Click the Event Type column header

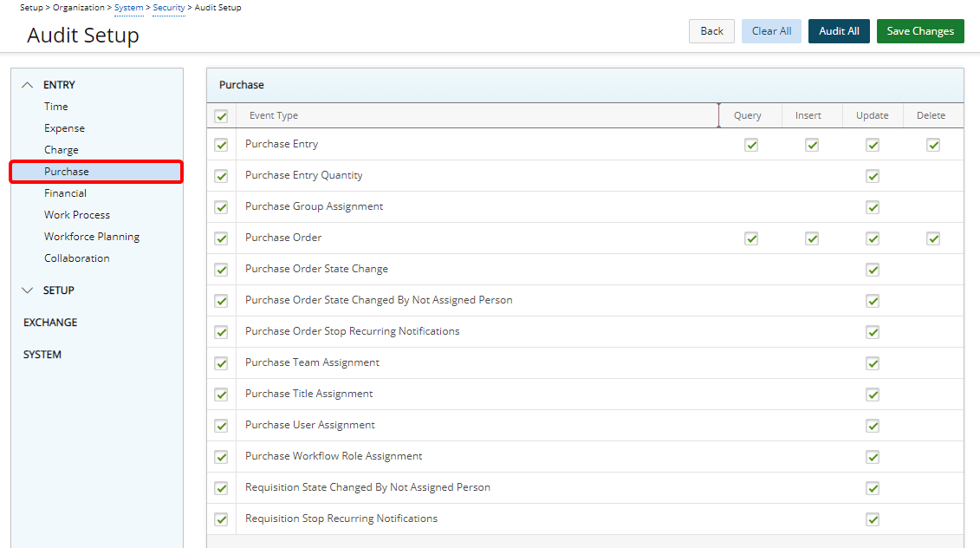[274, 115]
